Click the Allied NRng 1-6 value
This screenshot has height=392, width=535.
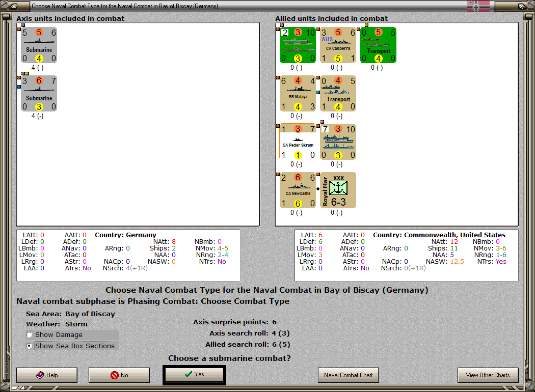[x=501, y=255]
